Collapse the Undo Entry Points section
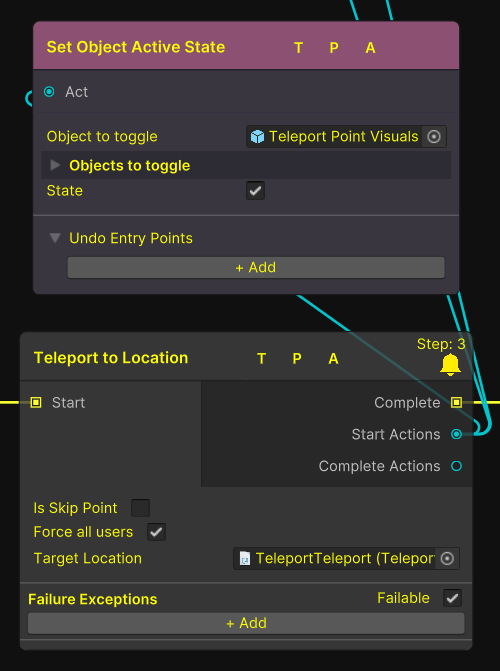This screenshot has height=671, width=500. (55, 238)
